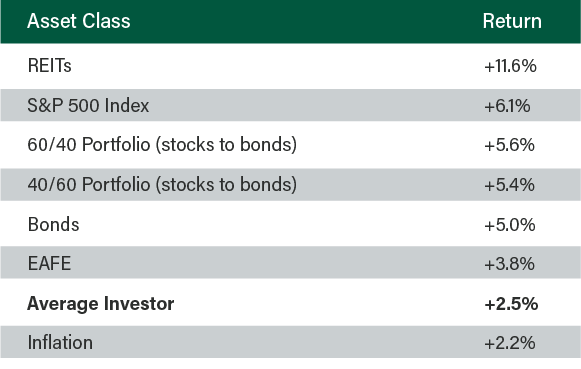Select the bold Average Investor label
This screenshot has height=369, width=581.
pyautogui.click(x=100, y=304)
